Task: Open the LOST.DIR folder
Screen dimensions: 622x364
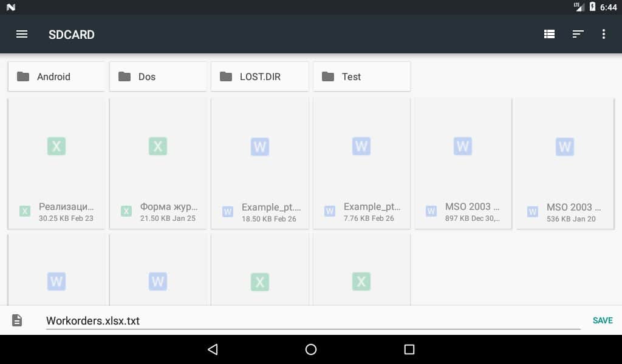Action: click(259, 76)
